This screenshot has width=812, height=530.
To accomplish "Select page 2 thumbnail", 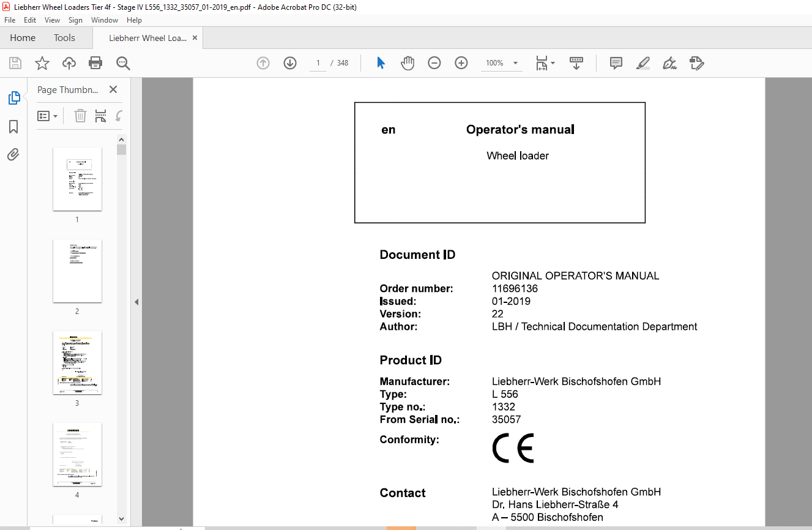I will 77,271.
